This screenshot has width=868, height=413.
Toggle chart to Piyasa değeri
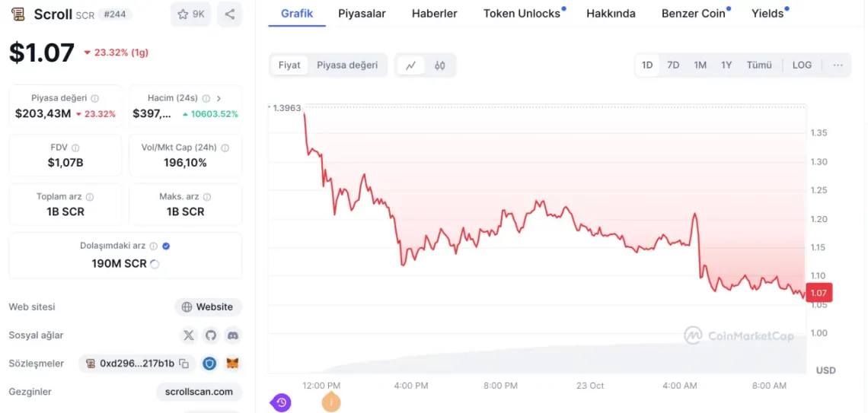pyautogui.click(x=347, y=65)
